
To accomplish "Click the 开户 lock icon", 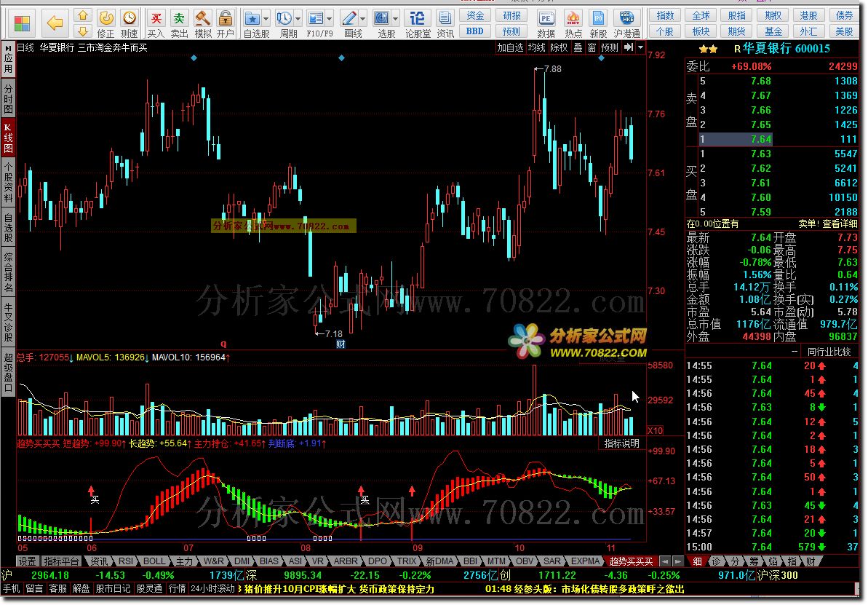I will pos(226,24).
